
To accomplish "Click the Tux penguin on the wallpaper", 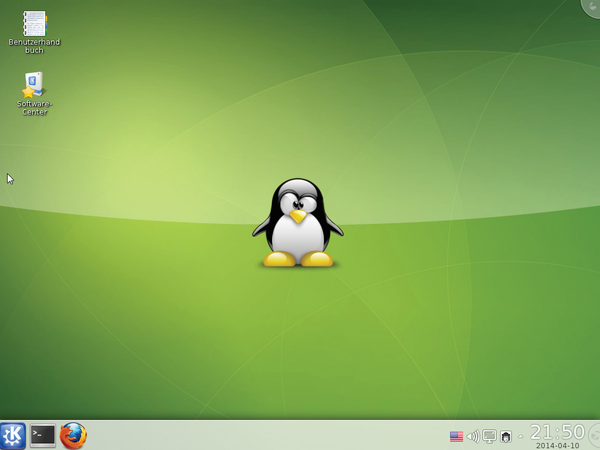I will click(x=298, y=215).
